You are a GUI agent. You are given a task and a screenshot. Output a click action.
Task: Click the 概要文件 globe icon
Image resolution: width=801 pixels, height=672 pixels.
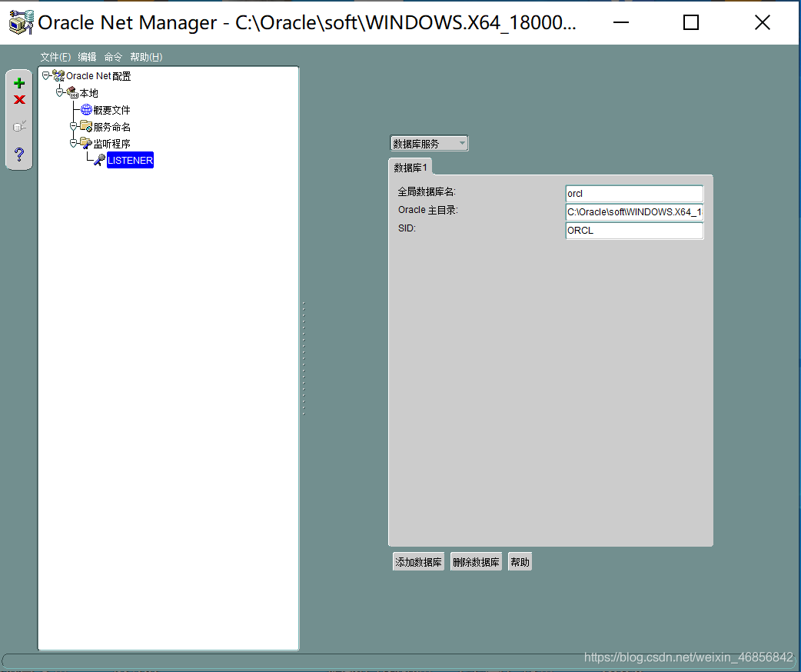coord(86,109)
